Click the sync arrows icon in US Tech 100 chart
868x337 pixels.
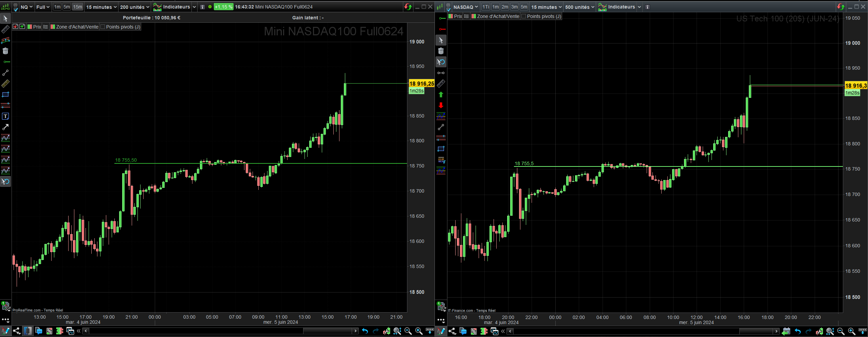click(x=841, y=7)
